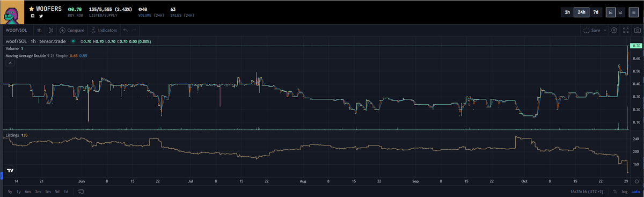
Task: Set the range to 5y
Action: 10,192
